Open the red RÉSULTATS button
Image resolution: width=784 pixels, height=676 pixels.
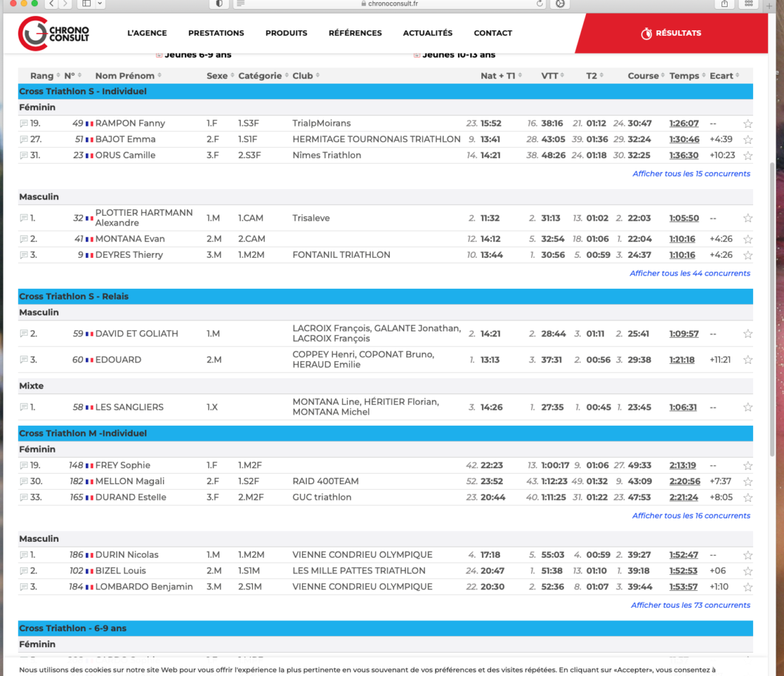coord(671,33)
